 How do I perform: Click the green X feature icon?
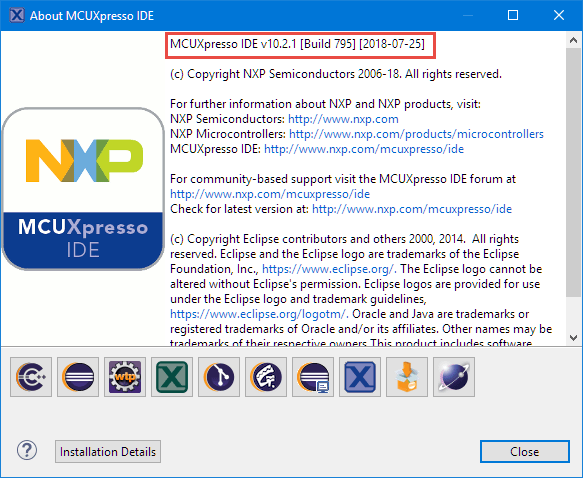172,377
